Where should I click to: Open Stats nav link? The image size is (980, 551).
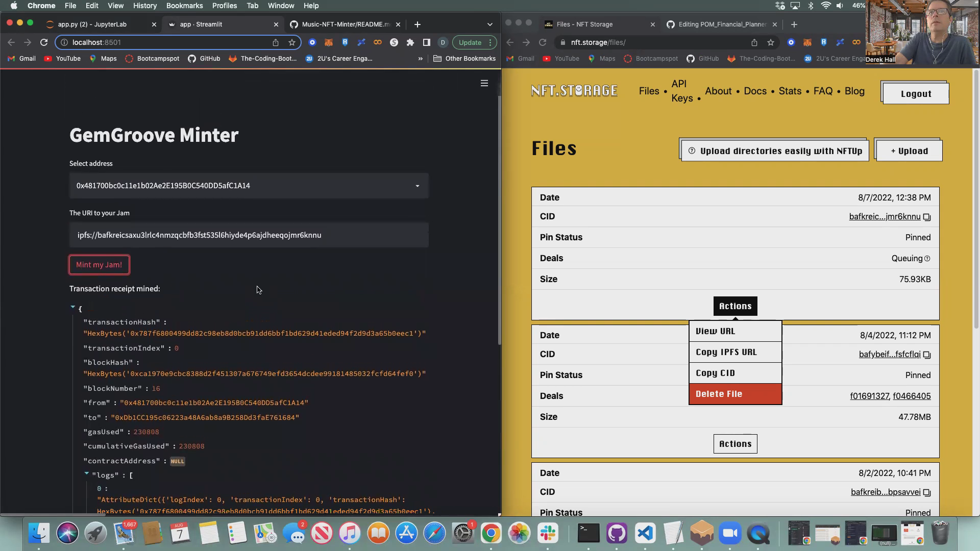[x=790, y=91]
